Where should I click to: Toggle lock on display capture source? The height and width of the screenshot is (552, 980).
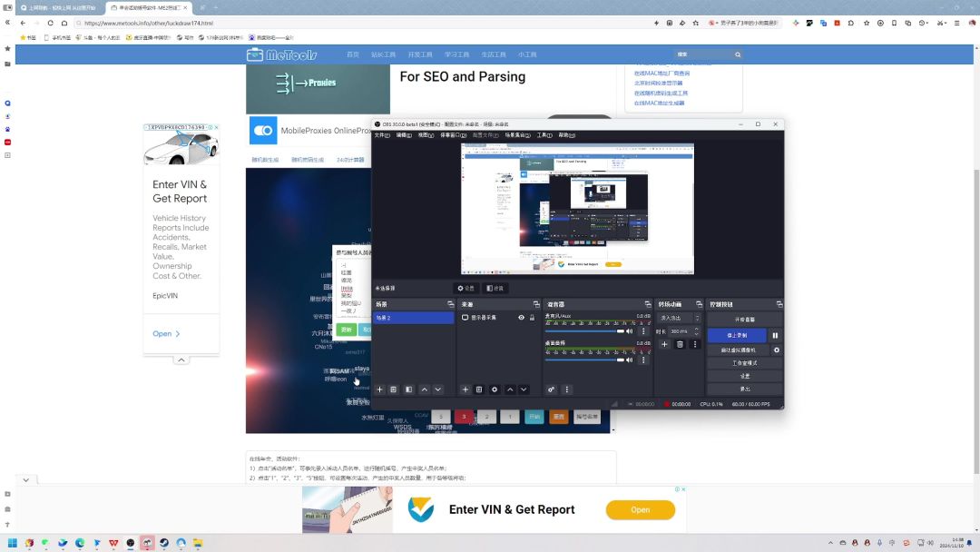pyautogui.click(x=532, y=318)
